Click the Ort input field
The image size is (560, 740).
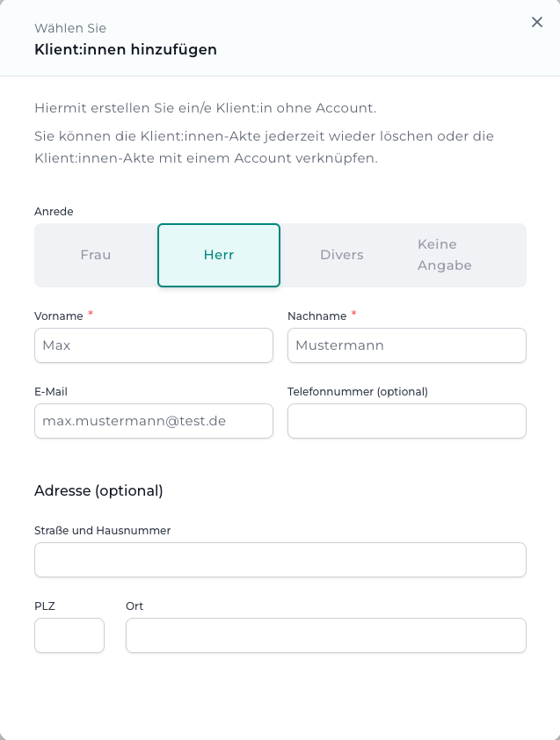325,635
